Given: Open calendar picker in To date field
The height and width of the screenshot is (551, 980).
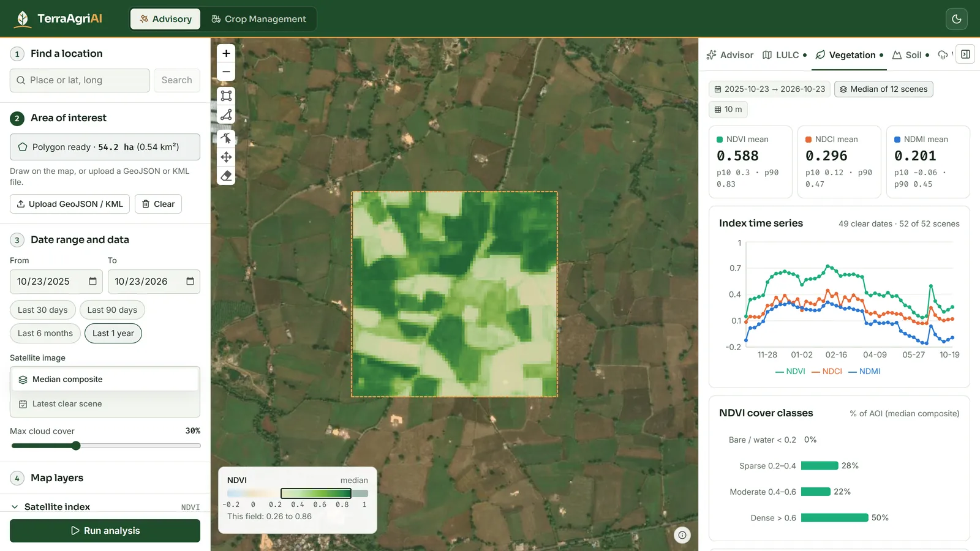Looking at the screenshot, I should coord(190,282).
